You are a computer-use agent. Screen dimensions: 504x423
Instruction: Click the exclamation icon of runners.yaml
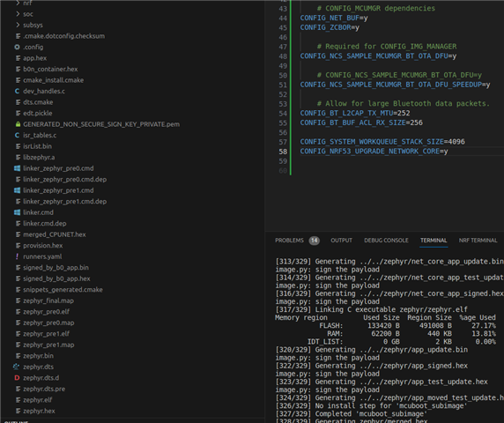pos(17,256)
